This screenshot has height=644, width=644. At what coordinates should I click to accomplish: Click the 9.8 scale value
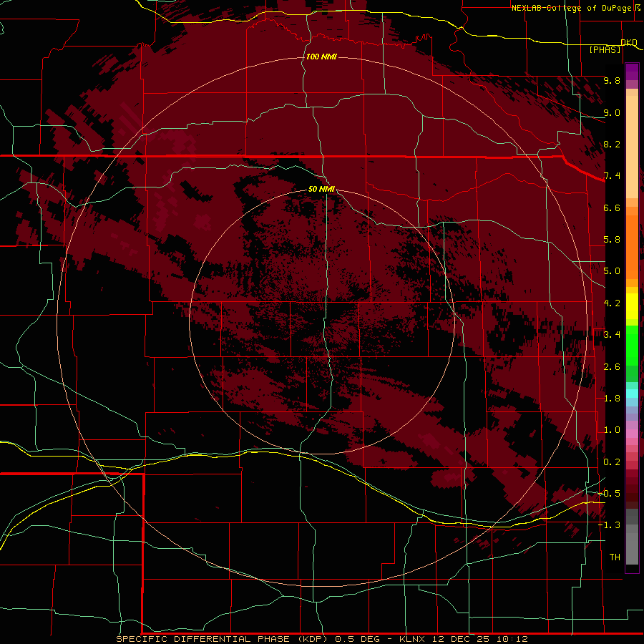[x=612, y=80]
